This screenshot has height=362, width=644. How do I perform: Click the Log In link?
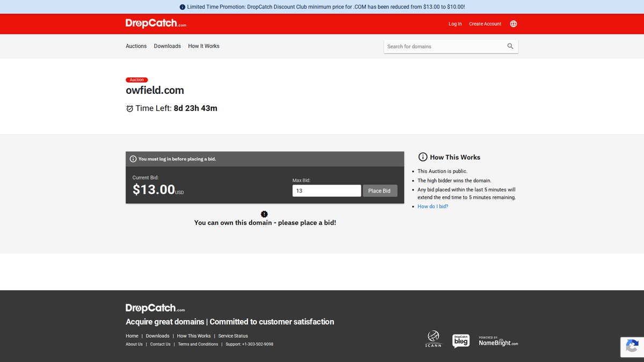click(x=455, y=24)
